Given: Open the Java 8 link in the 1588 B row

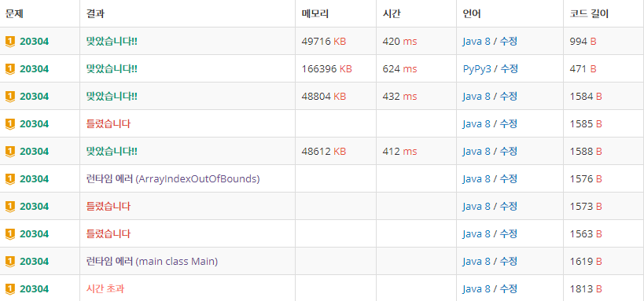Looking at the screenshot, I should pyautogui.click(x=477, y=151).
